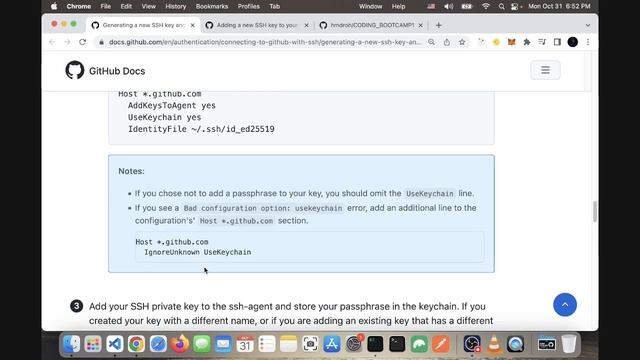Viewport: 640px width, 360px height.
Task: Open the Profiles menu
Action: [249, 7]
